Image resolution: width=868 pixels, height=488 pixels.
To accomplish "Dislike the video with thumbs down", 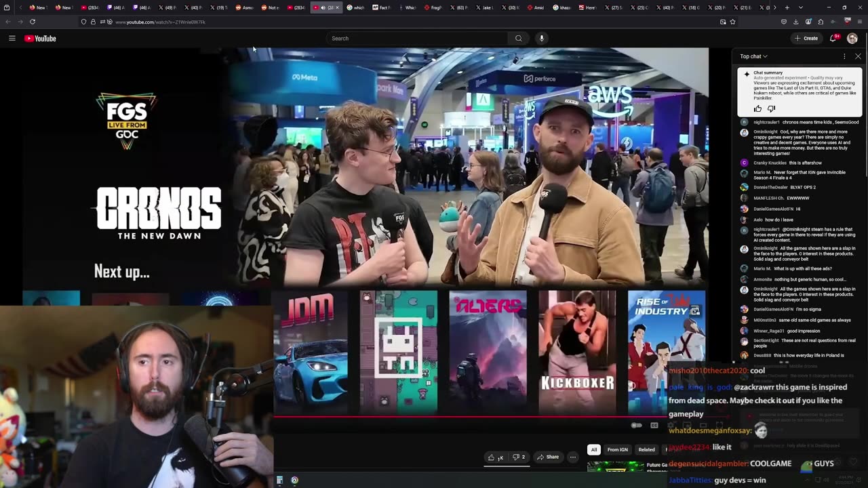I will coord(519,457).
